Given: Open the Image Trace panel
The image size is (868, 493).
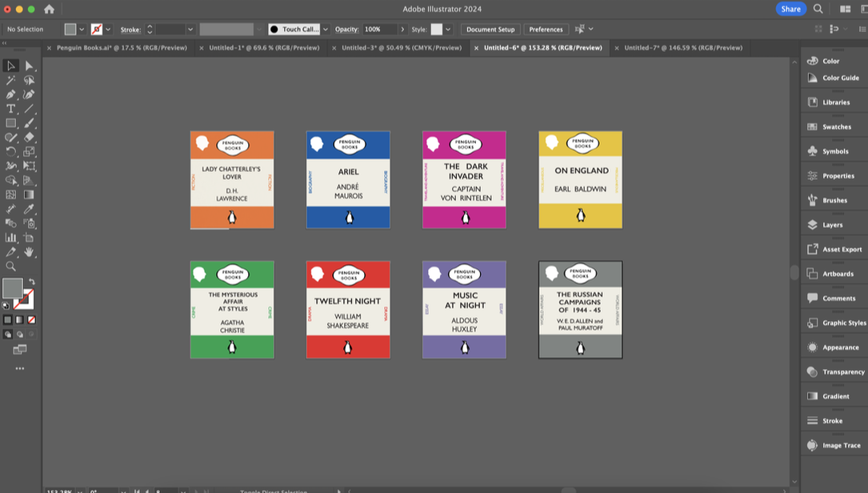Looking at the screenshot, I should 834,445.
